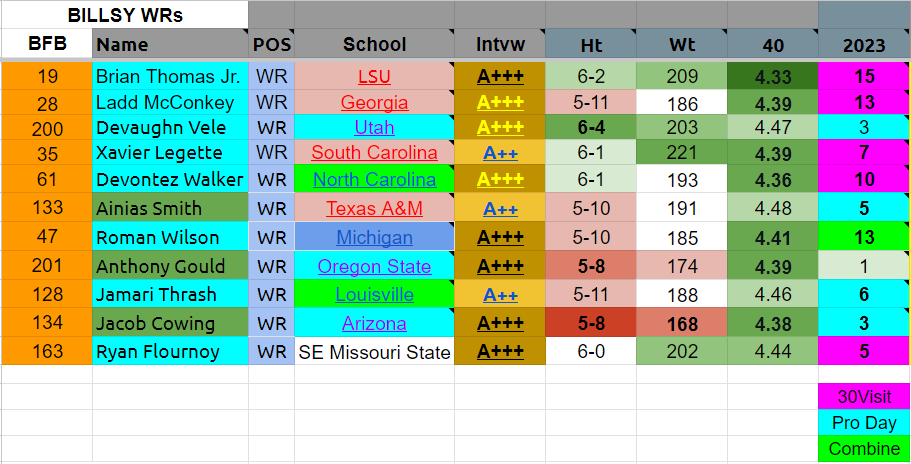Open the LSU school link

tap(374, 76)
